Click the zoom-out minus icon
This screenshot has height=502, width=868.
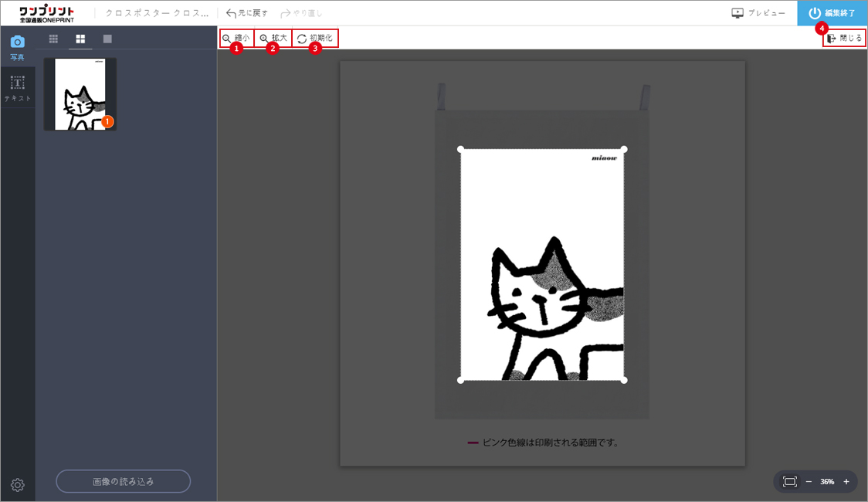tap(809, 481)
